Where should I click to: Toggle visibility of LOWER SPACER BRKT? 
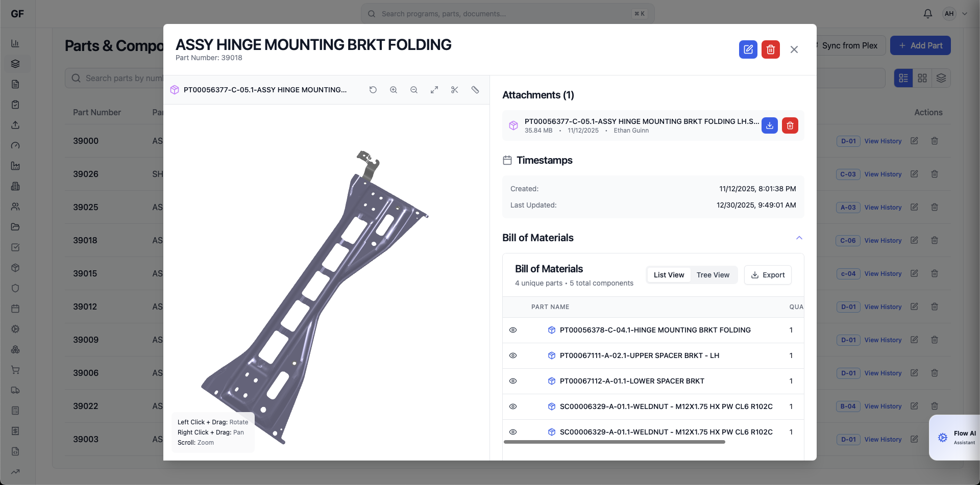coord(513,381)
